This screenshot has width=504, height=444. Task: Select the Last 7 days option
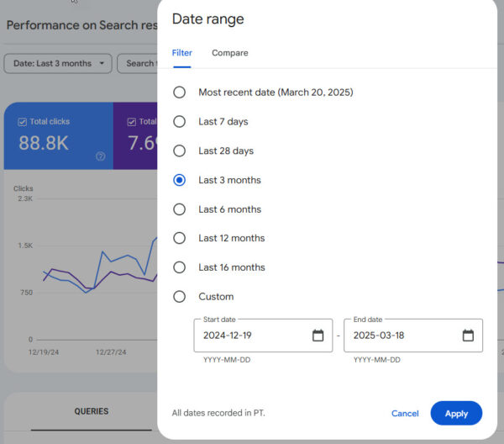(x=180, y=122)
